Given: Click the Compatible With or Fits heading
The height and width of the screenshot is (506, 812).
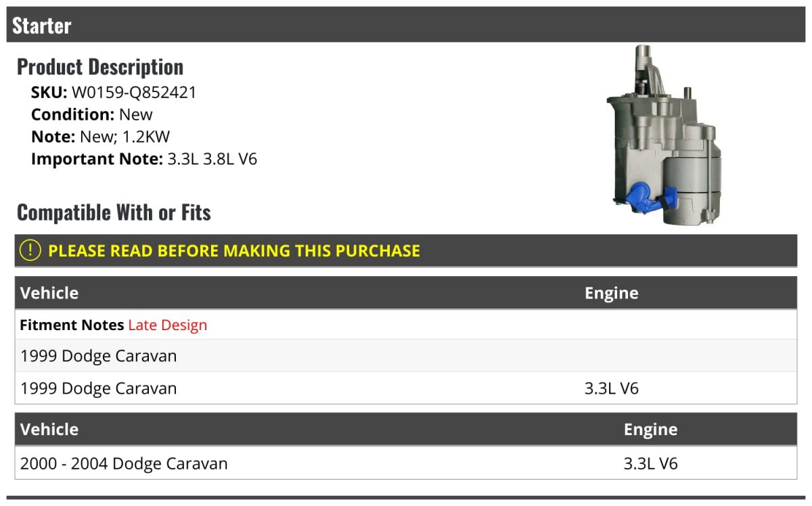Looking at the screenshot, I should [114, 212].
